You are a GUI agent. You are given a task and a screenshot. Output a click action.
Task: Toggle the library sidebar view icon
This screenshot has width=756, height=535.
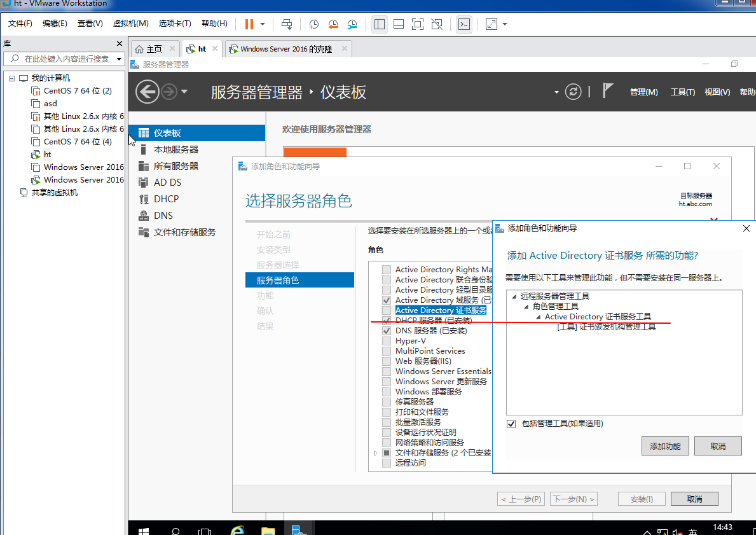380,24
